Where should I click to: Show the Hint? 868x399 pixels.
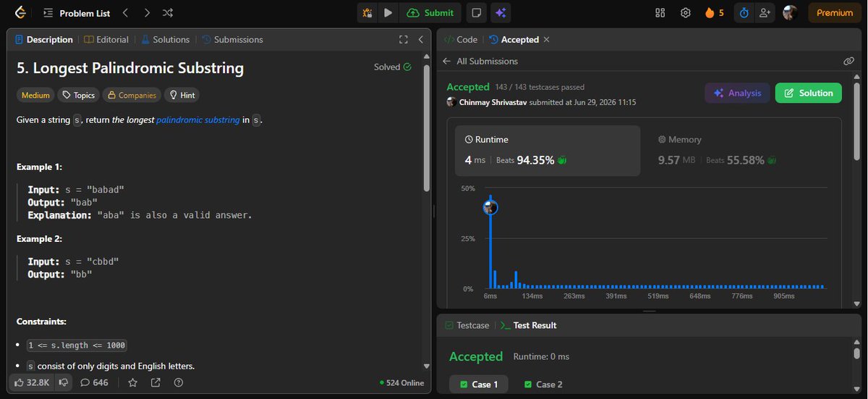pos(181,95)
